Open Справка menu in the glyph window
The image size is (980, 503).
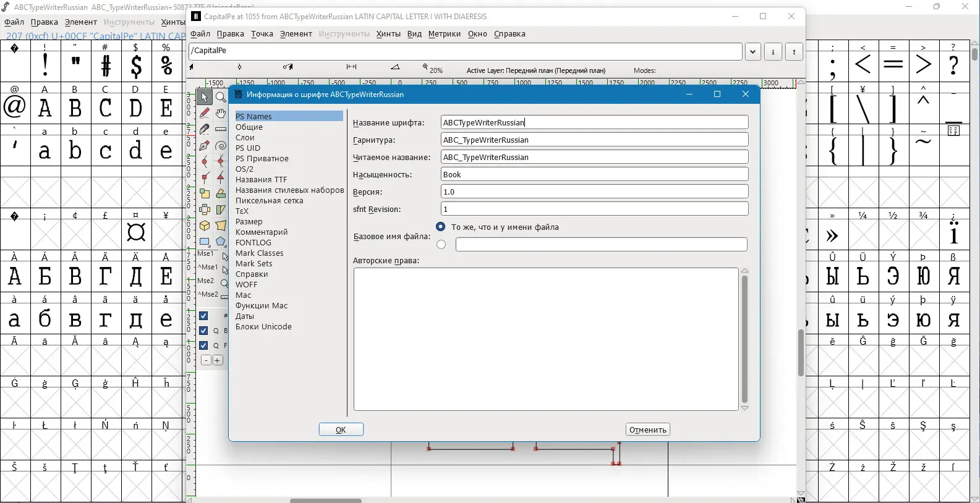tap(510, 34)
